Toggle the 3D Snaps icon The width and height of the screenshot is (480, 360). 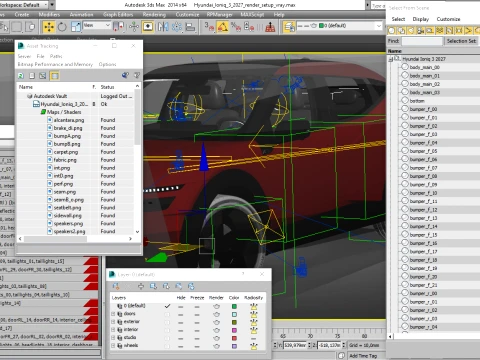209,27
